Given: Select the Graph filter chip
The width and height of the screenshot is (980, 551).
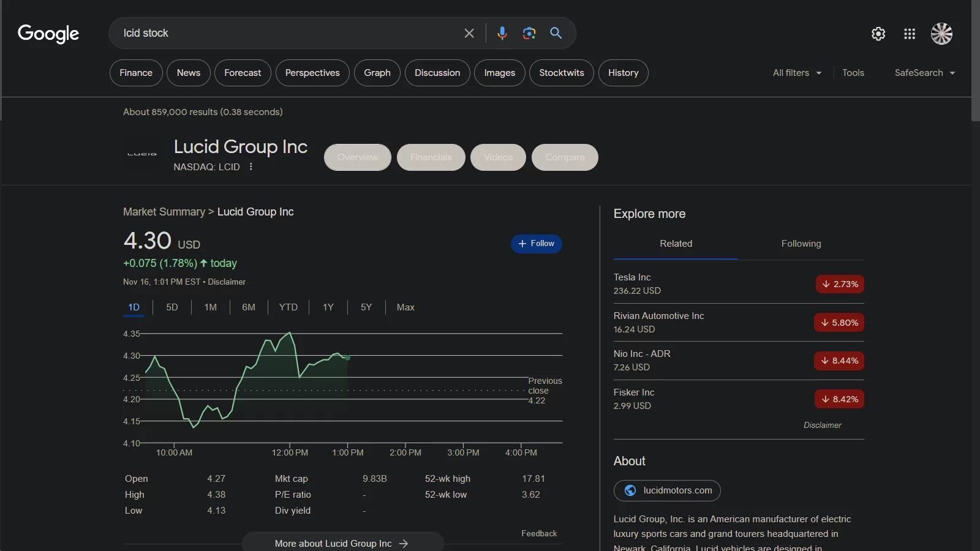Looking at the screenshot, I should pos(377,73).
